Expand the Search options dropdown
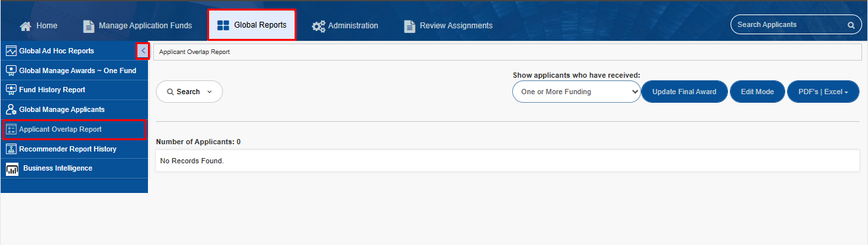Viewport: 868px width, 245px height. pyautogui.click(x=189, y=92)
